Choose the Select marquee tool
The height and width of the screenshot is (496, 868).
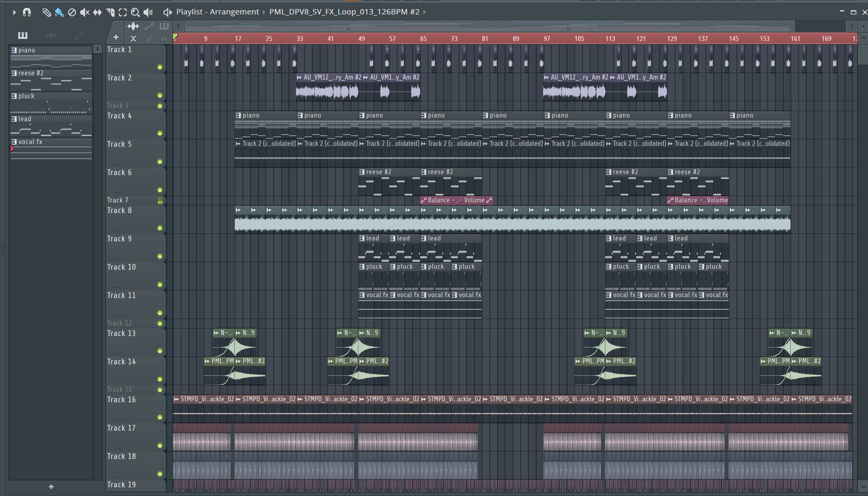pos(123,12)
